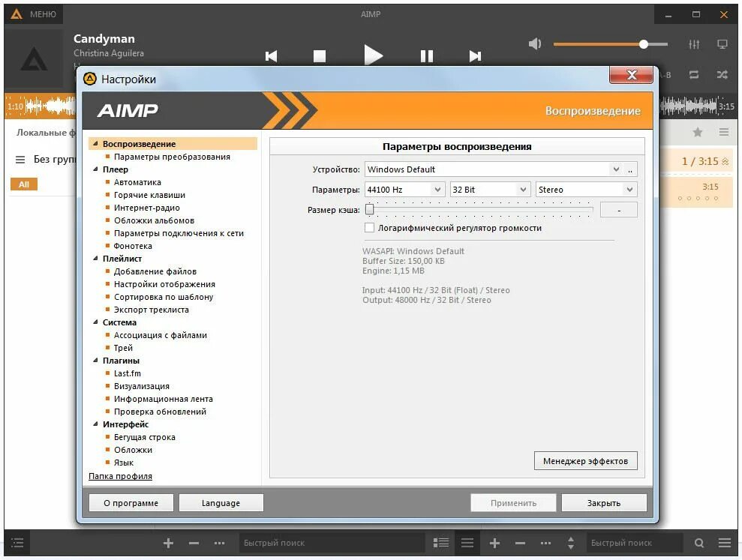The height and width of the screenshot is (560, 742).
Task: Click right Быстрый поиск search field
Action: 634,543
